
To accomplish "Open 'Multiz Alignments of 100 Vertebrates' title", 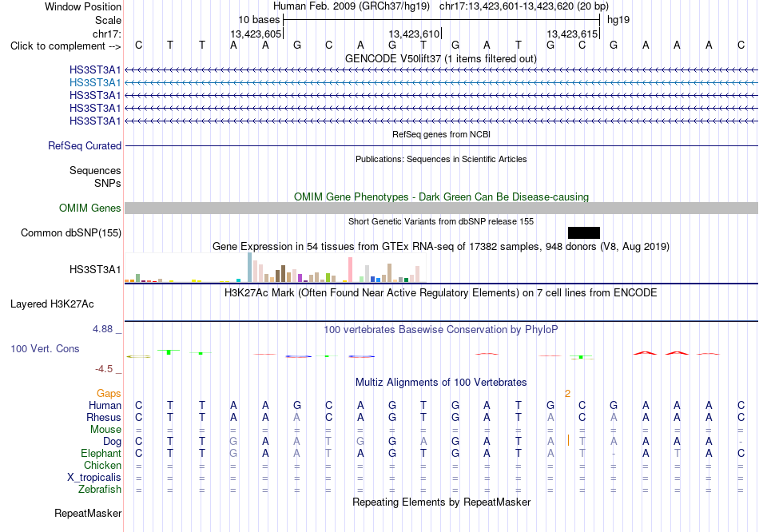I will (x=441, y=383).
